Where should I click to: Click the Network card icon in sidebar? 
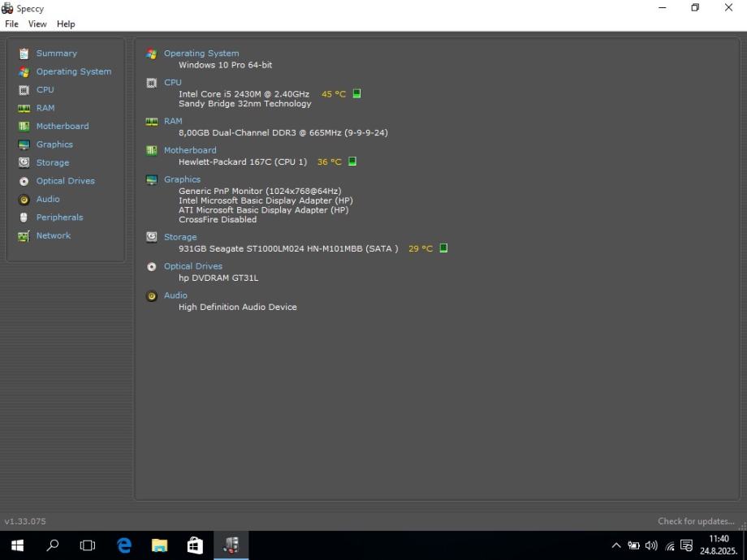pos(24,235)
